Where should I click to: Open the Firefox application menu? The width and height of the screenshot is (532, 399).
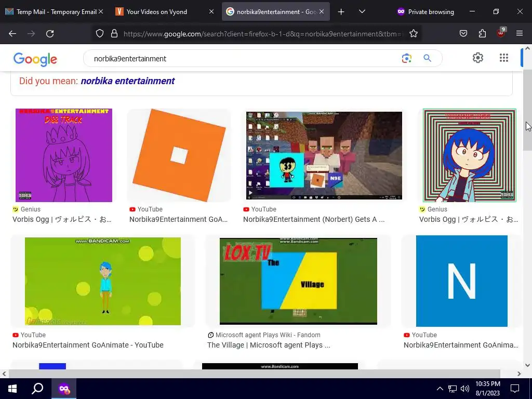click(519, 34)
